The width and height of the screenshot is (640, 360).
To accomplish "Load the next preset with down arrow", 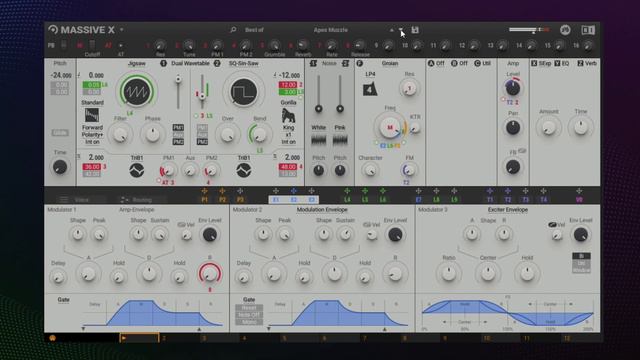I will coord(401,30).
